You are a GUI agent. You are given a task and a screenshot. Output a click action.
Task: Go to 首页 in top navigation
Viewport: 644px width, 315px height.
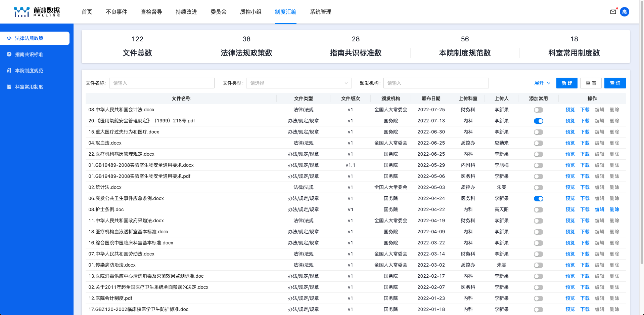[x=87, y=12]
